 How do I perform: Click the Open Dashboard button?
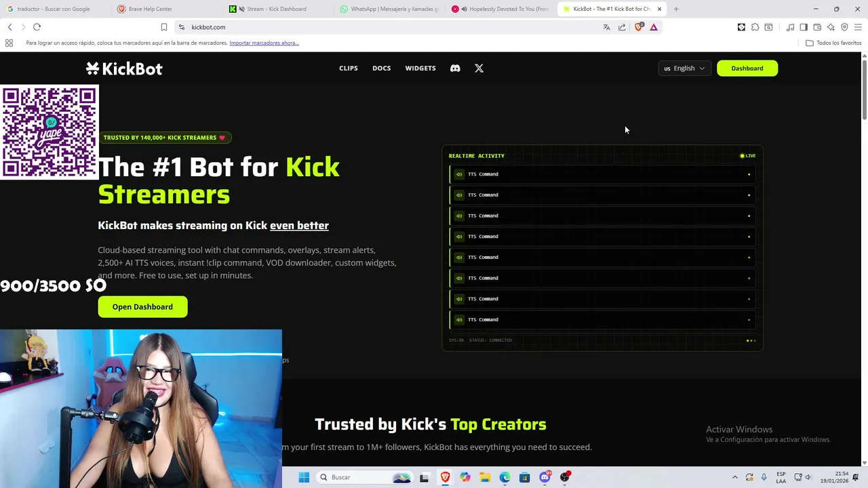tap(142, 307)
